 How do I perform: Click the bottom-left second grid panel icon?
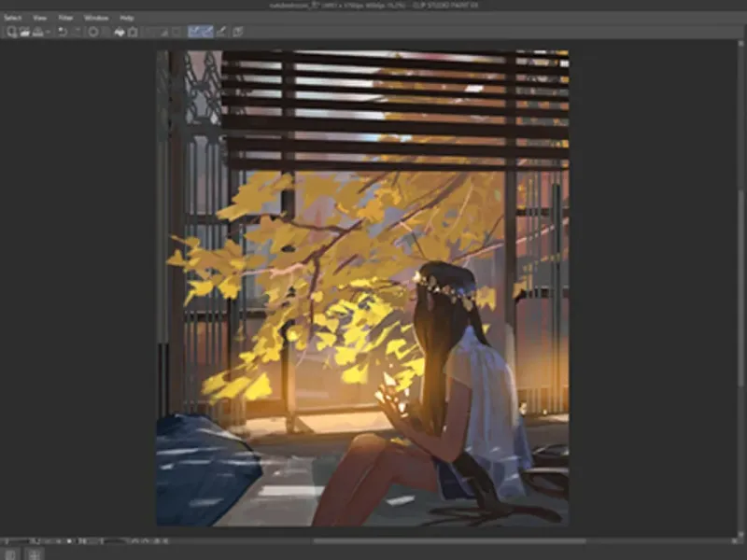tap(34, 554)
